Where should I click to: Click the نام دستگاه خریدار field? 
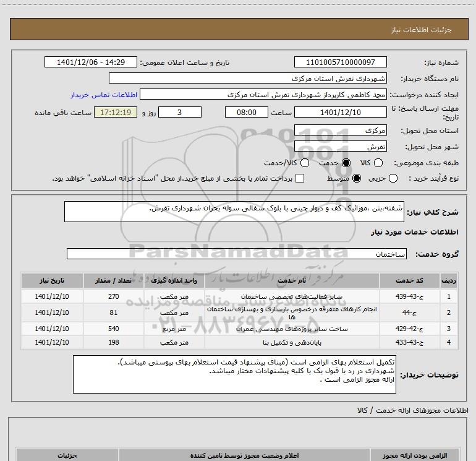[x=248, y=78]
